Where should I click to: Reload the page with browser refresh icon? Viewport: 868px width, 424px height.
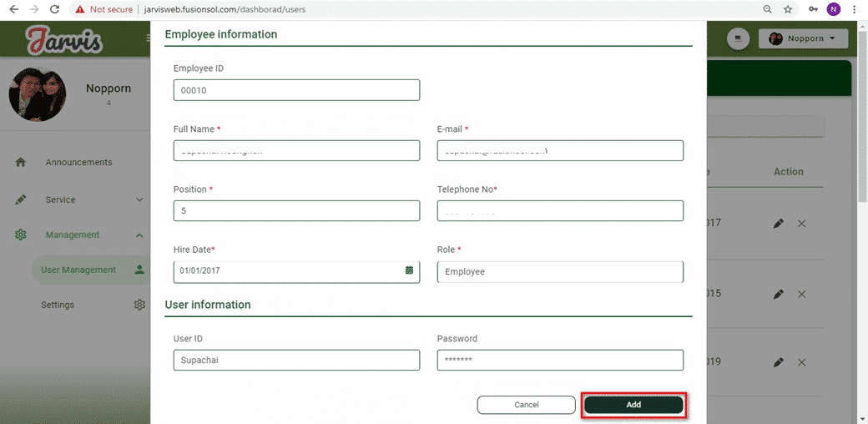point(54,9)
